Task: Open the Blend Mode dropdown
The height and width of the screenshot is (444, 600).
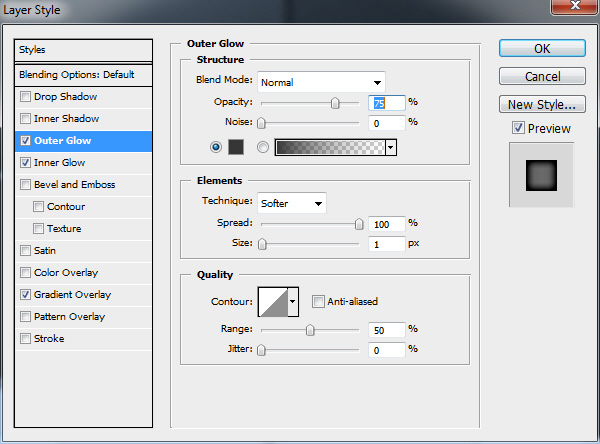Action: (x=321, y=82)
